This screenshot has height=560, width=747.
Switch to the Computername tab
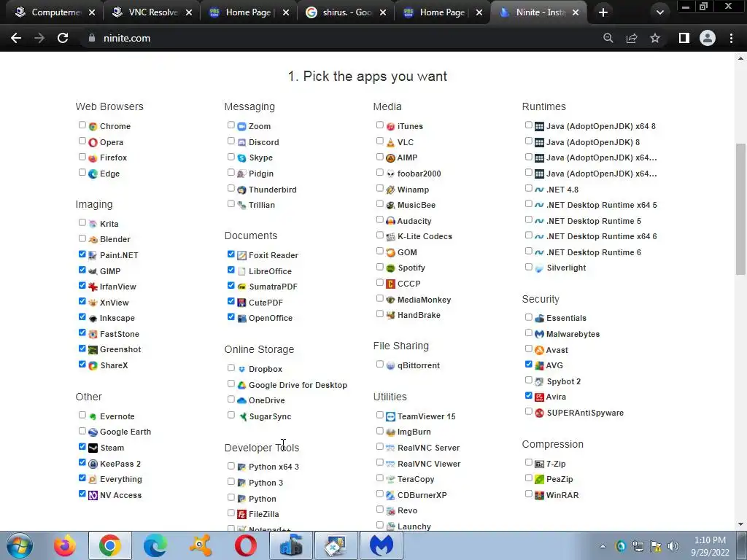point(55,12)
